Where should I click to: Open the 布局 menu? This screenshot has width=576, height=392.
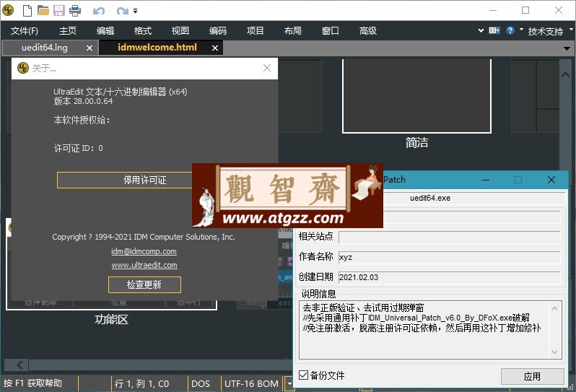[293, 31]
